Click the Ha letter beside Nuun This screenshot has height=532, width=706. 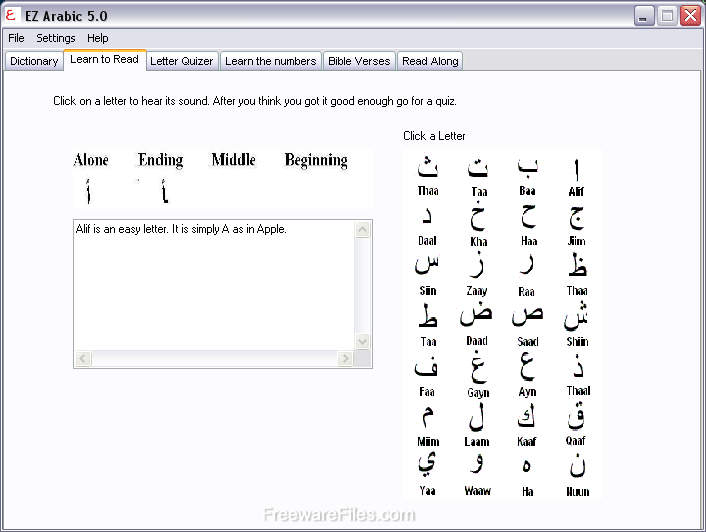[527, 466]
